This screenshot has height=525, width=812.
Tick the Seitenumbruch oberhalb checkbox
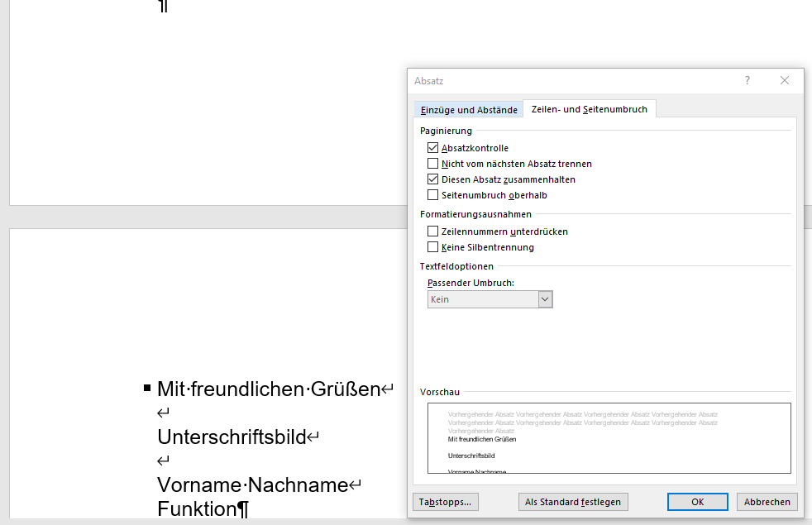[x=432, y=195]
